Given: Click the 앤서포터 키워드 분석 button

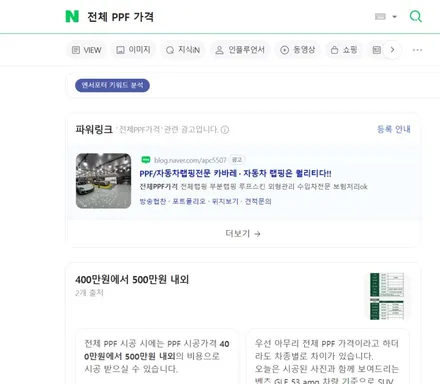Looking at the screenshot, I should [x=112, y=85].
